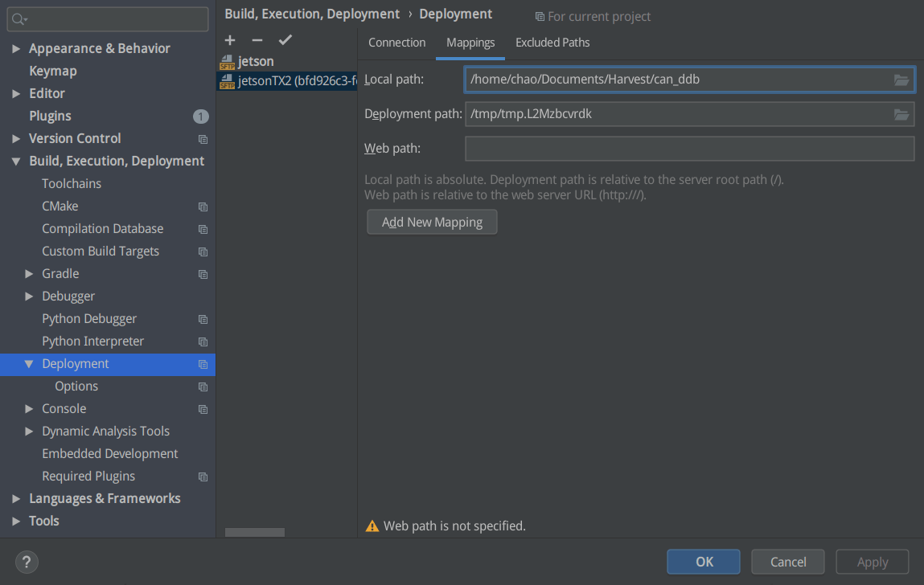This screenshot has height=585, width=924.
Task: Click Apply button
Action: coord(873,562)
